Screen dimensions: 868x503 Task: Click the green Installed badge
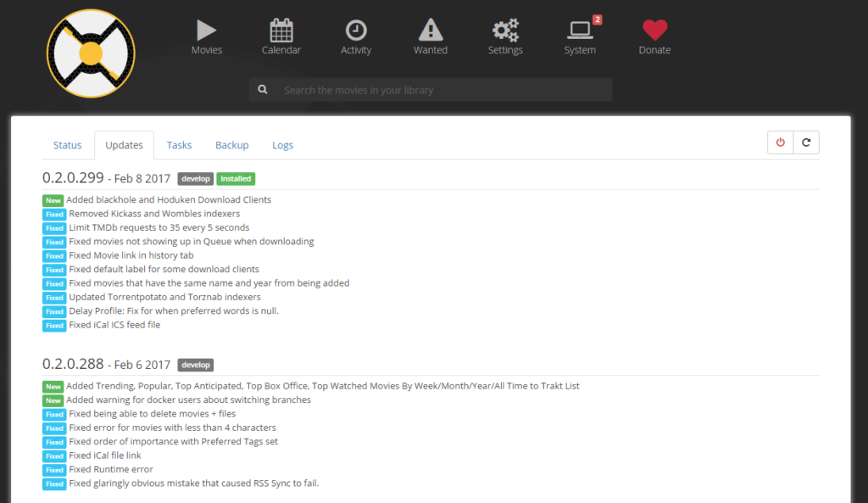236,179
